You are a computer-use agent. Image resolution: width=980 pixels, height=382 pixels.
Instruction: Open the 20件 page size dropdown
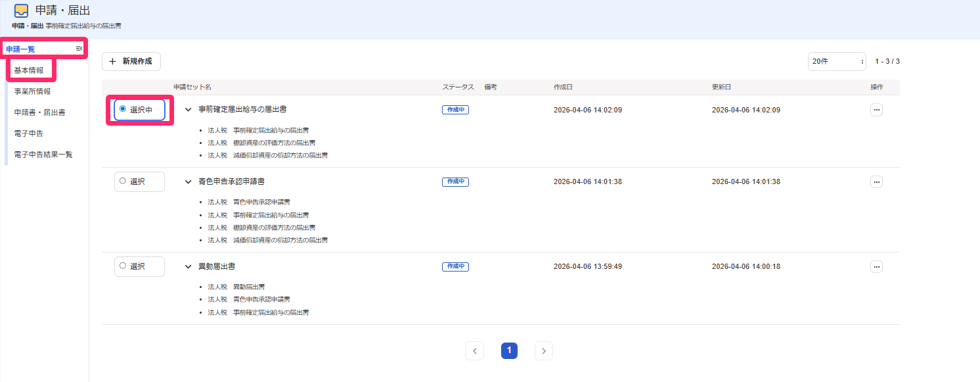(x=837, y=61)
